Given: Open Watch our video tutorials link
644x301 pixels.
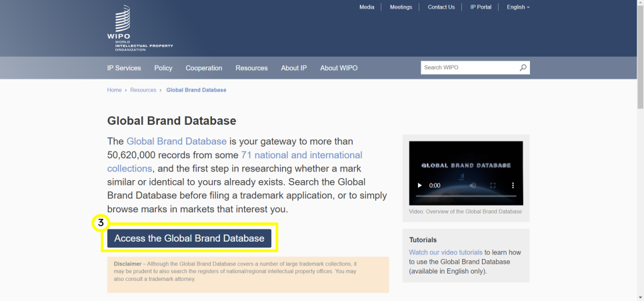Looking at the screenshot, I should [x=445, y=252].
